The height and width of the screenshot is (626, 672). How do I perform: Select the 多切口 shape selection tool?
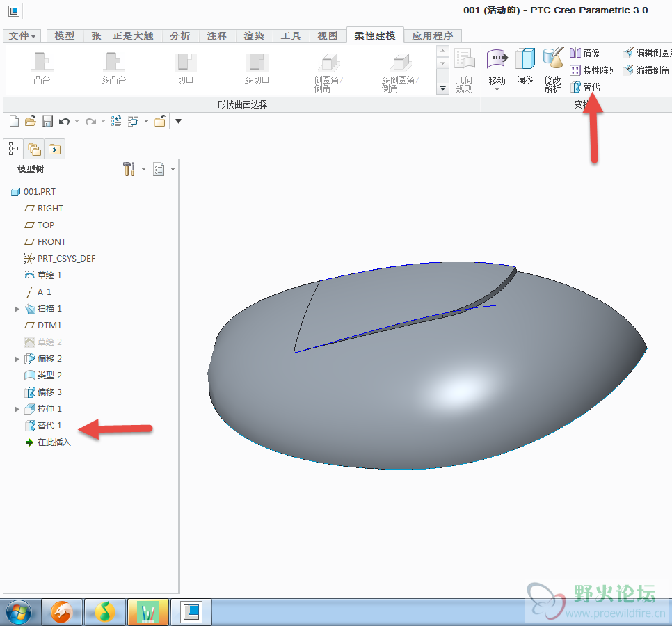257,69
